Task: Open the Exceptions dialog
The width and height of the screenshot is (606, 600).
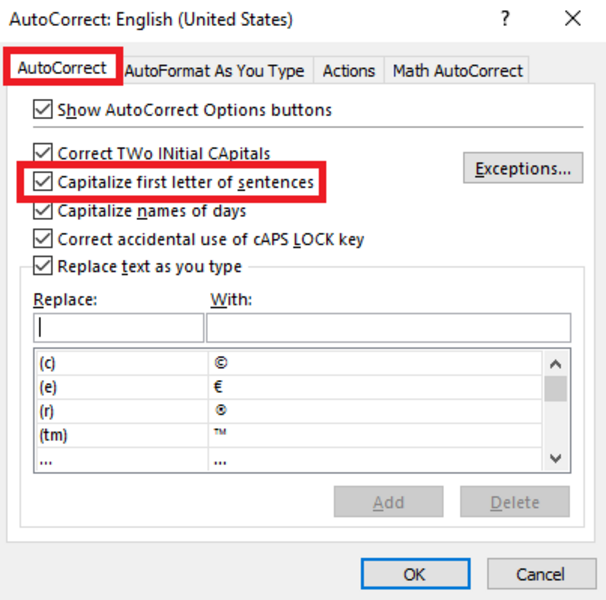Action: pyautogui.click(x=523, y=168)
